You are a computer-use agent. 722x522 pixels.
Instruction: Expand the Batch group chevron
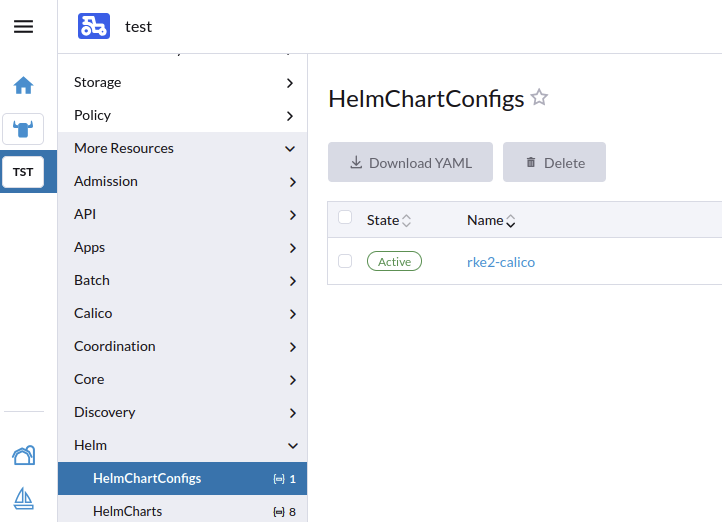coord(292,281)
